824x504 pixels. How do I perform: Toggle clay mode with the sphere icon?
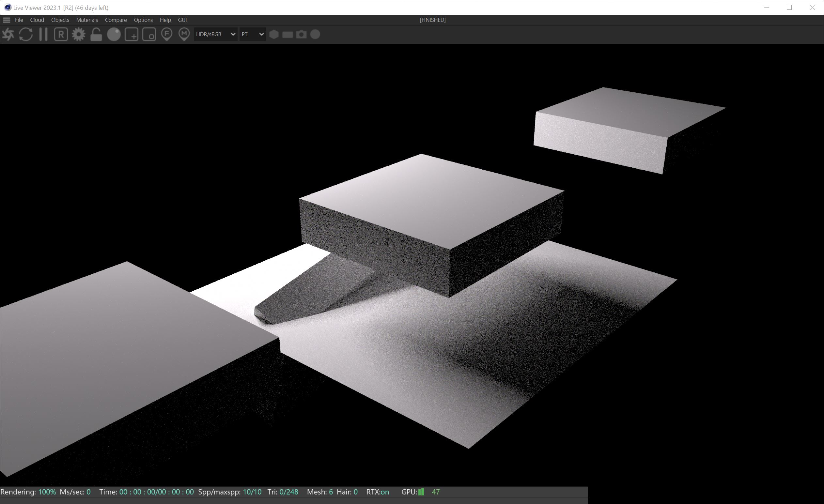click(x=114, y=35)
